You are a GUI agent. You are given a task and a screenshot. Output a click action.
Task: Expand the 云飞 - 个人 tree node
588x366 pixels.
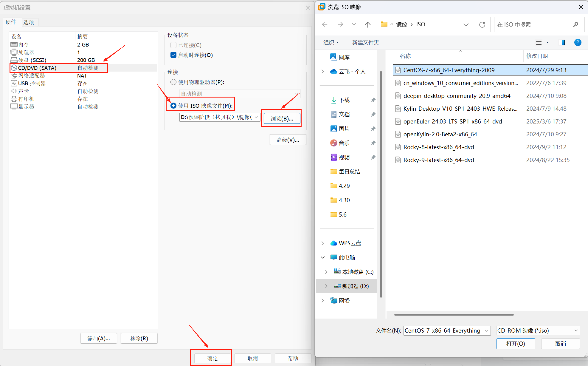[x=323, y=71]
